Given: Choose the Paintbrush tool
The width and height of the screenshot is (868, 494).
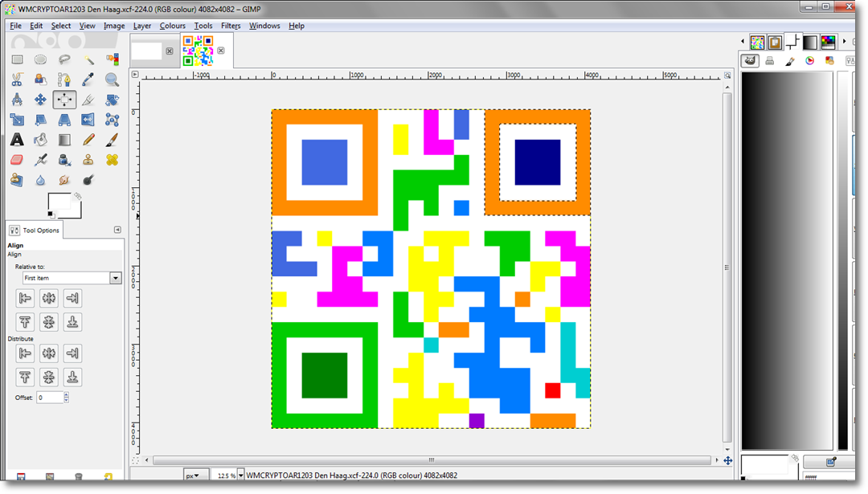Looking at the screenshot, I should 113,140.
